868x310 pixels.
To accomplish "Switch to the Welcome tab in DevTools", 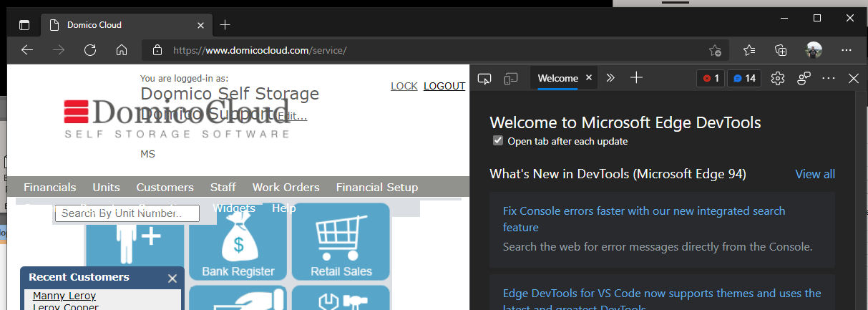I will click(557, 78).
